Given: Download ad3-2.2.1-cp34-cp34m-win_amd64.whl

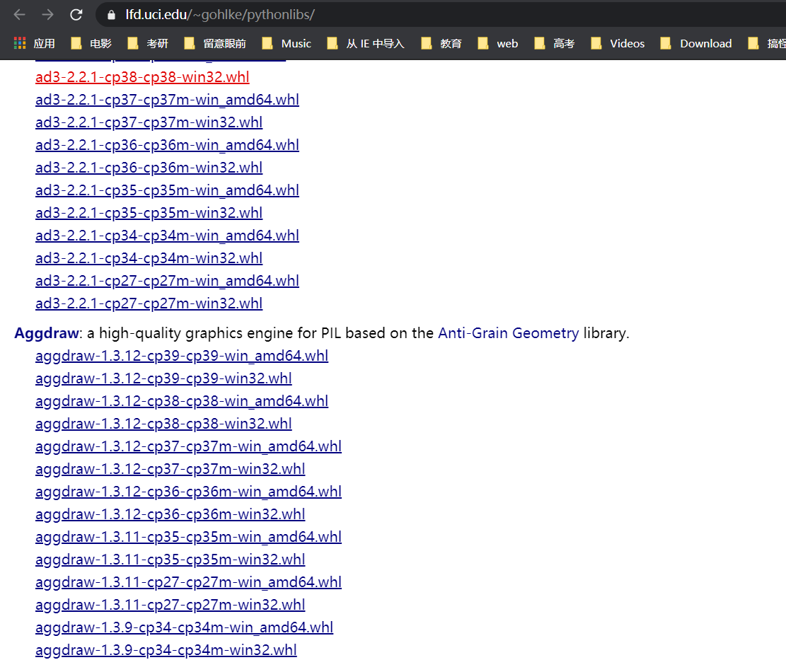Looking at the screenshot, I should (168, 236).
